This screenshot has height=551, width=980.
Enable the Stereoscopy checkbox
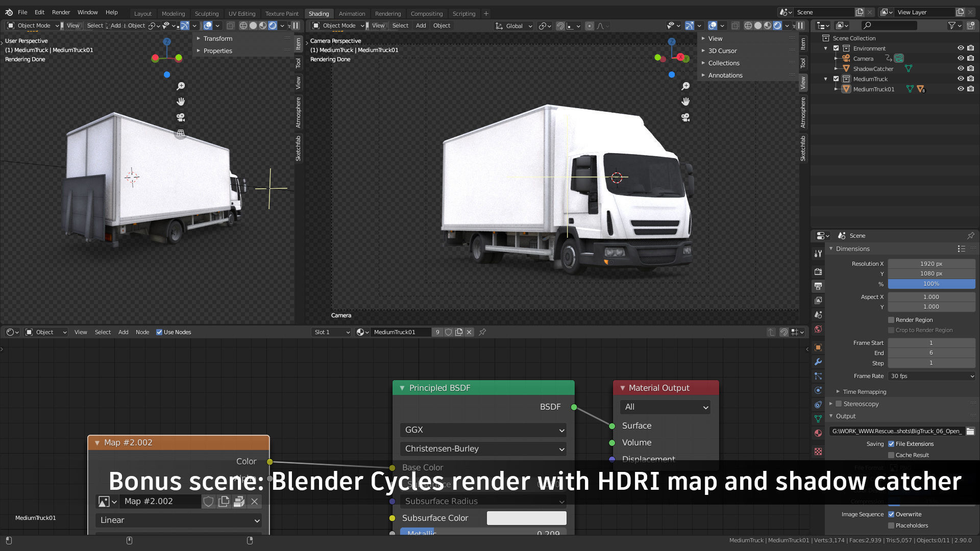point(838,404)
